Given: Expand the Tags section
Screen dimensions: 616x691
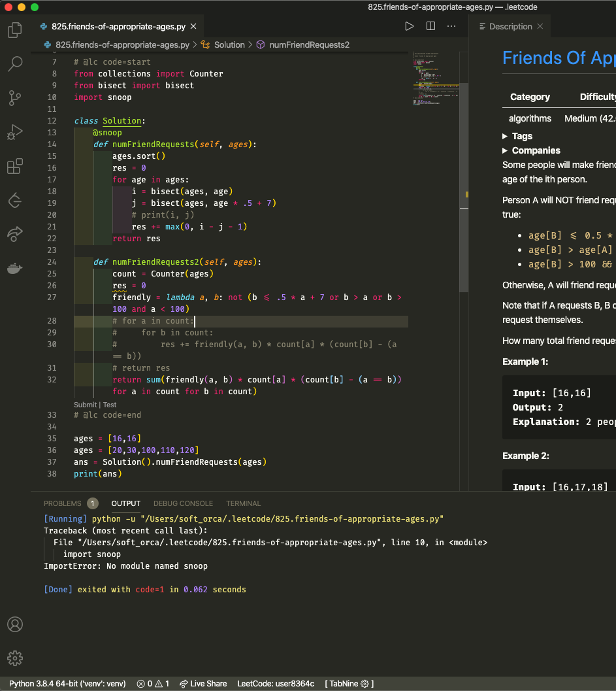Looking at the screenshot, I should click(x=521, y=135).
